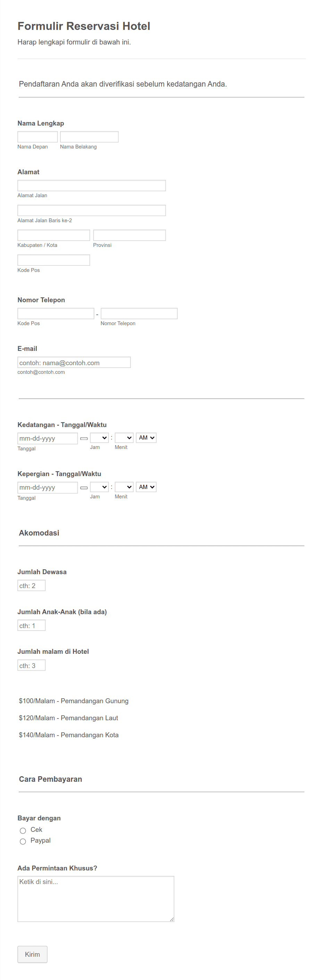Click the Nama Depan input field
The width and height of the screenshot is (323, 980).
[37, 137]
